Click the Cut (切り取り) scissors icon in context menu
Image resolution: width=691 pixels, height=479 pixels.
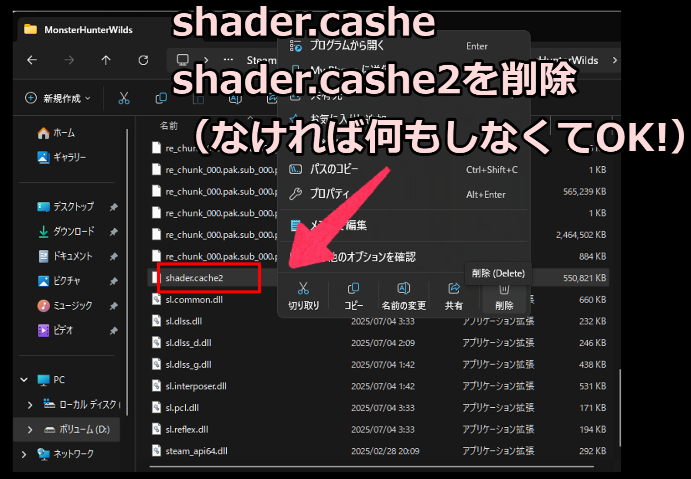[303, 289]
